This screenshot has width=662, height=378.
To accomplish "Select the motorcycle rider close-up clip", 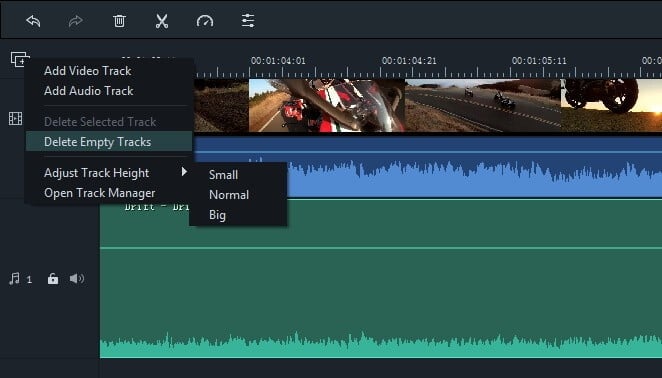I will click(x=327, y=106).
